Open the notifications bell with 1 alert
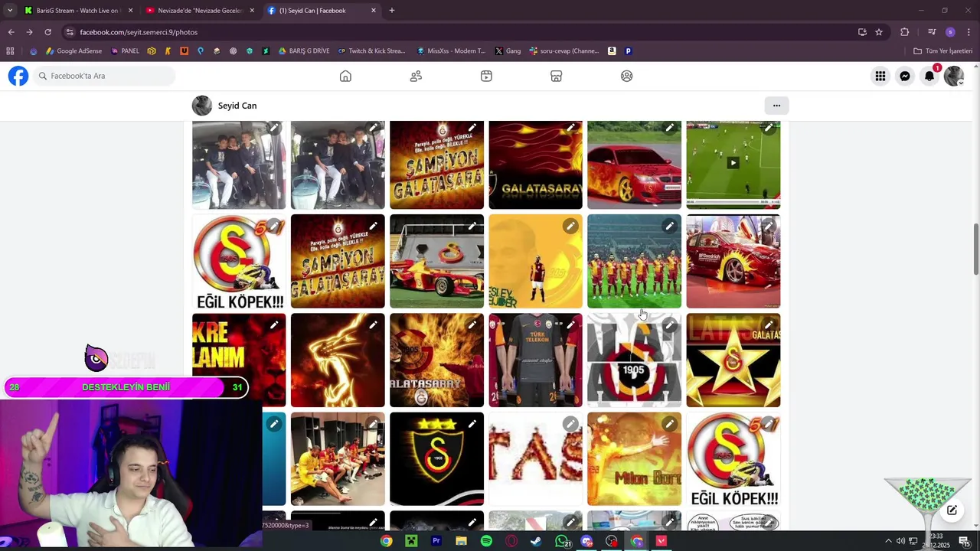Image resolution: width=980 pixels, height=551 pixels. pyautogui.click(x=929, y=76)
